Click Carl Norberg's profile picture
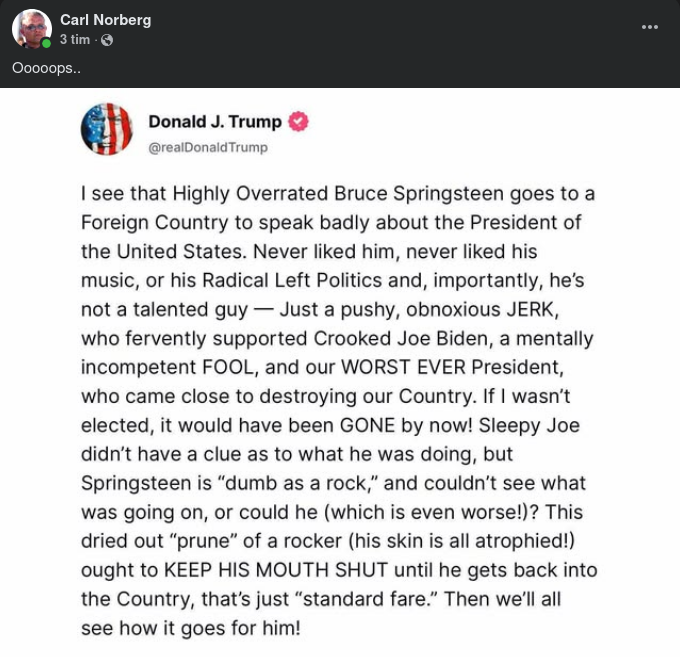Image resolution: width=680 pixels, height=657 pixels. click(x=31, y=29)
